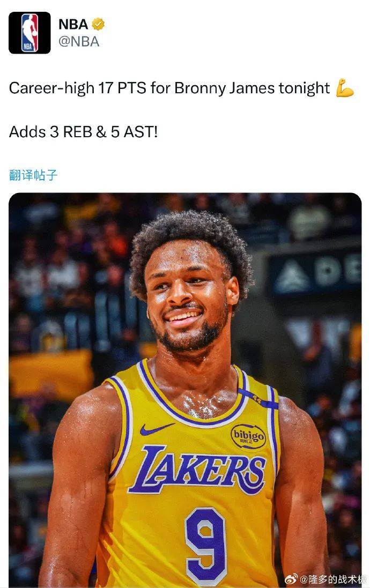
Task: Click the black band on the jersey strap
Action: (257, 399)
